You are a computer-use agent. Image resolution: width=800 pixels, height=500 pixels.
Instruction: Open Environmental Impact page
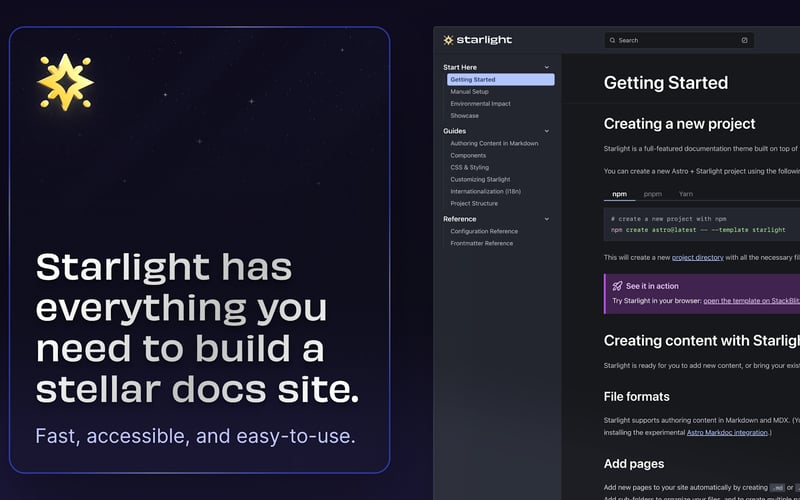[x=480, y=104]
